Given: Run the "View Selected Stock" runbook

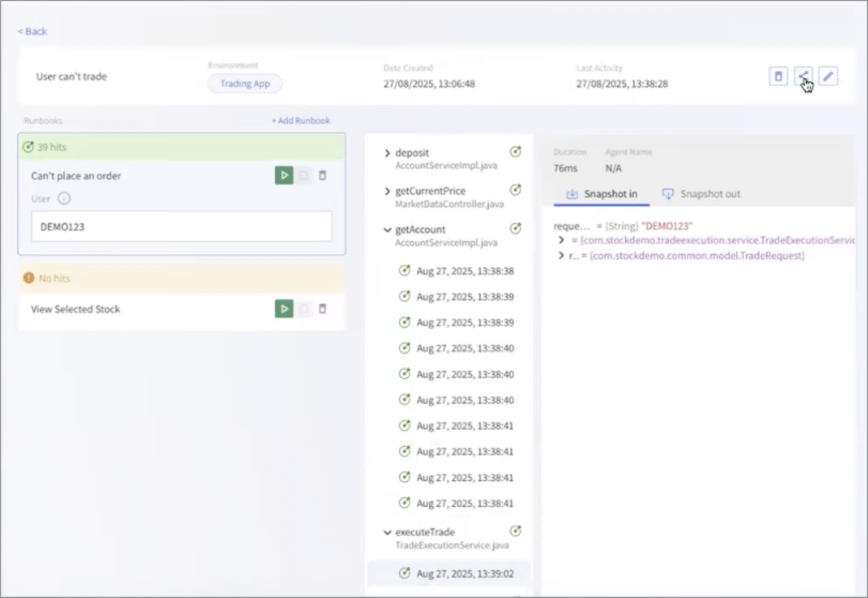Looking at the screenshot, I should coord(284,309).
